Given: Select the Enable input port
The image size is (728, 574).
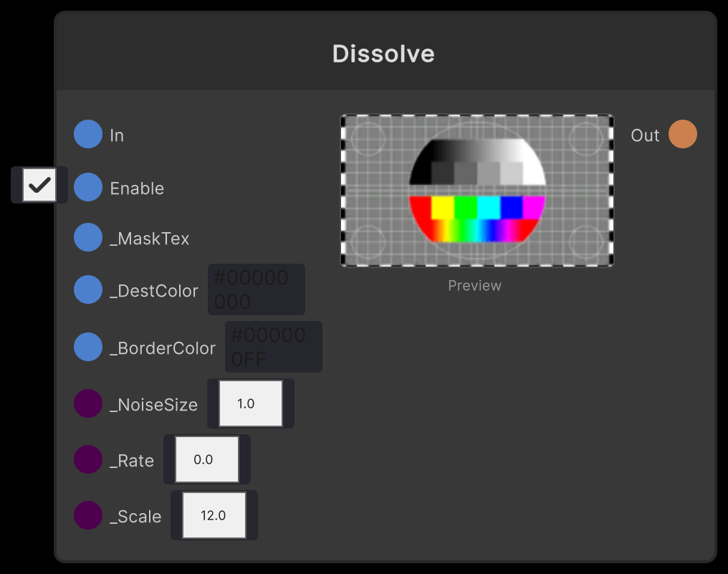Looking at the screenshot, I should pyautogui.click(x=87, y=188).
